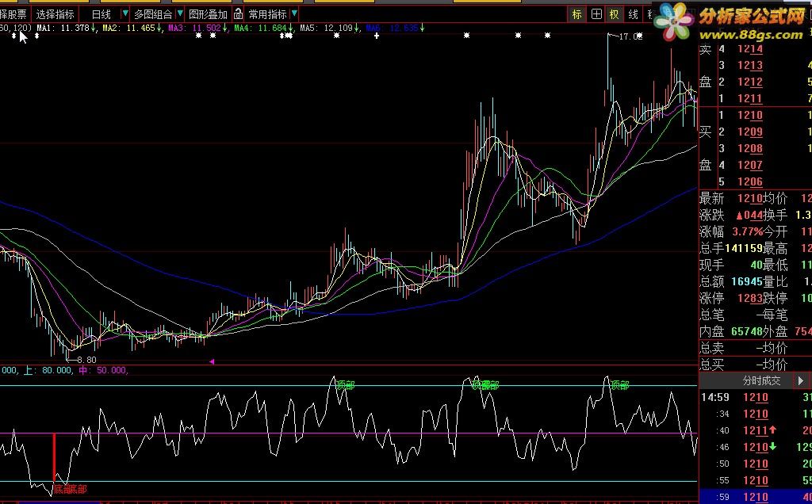Toggle the 标 marker button
Screen dimensions: 812x504
pyautogui.click(x=577, y=14)
